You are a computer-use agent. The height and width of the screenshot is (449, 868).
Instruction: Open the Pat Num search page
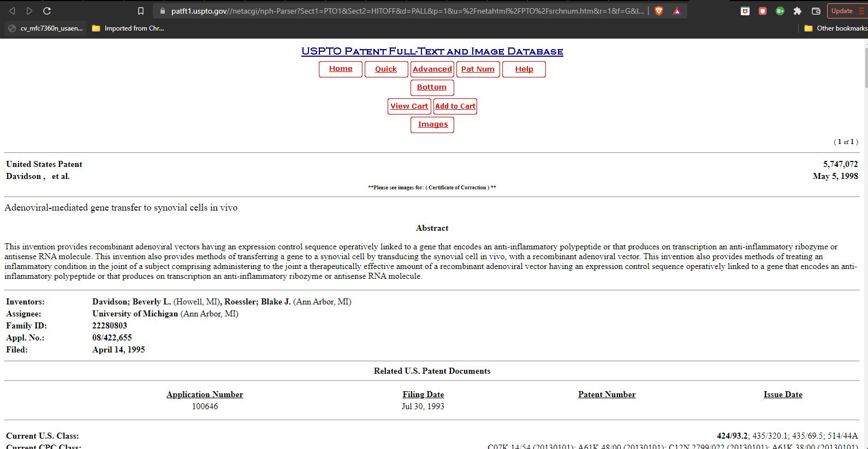click(x=478, y=69)
